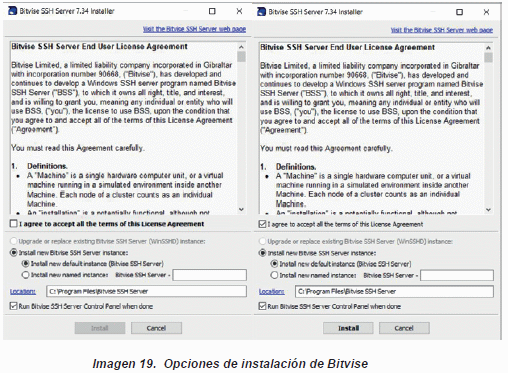This screenshot has width=508, height=373.
Task: Close the left installer window
Action: [239, 11]
